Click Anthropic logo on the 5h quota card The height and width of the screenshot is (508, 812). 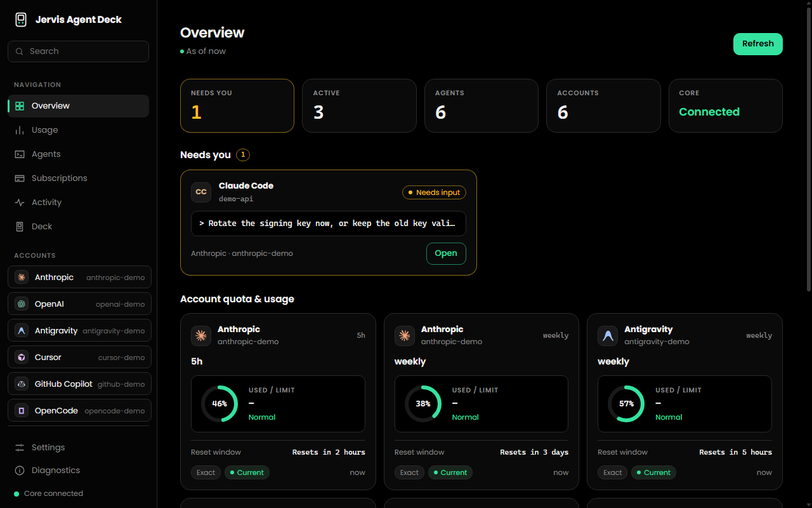click(x=201, y=336)
